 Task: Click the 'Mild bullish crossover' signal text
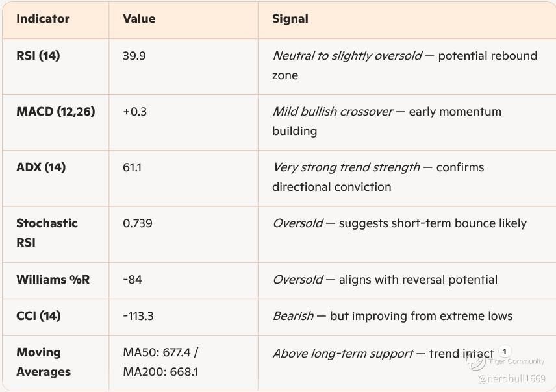pos(333,112)
